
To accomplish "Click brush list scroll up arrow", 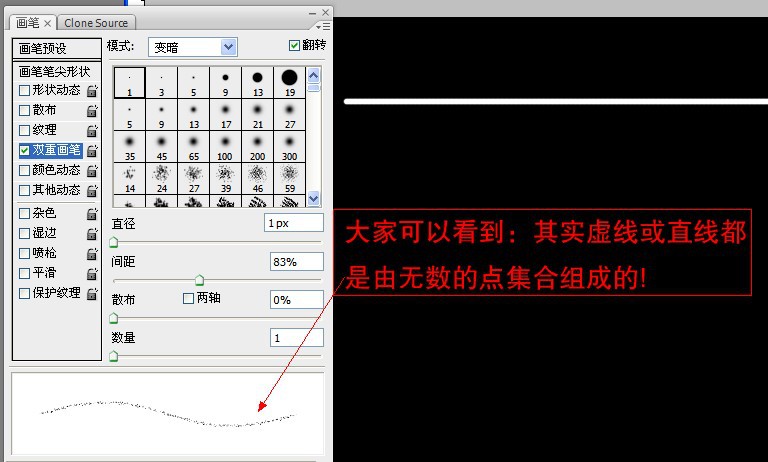I will (313, 75).
